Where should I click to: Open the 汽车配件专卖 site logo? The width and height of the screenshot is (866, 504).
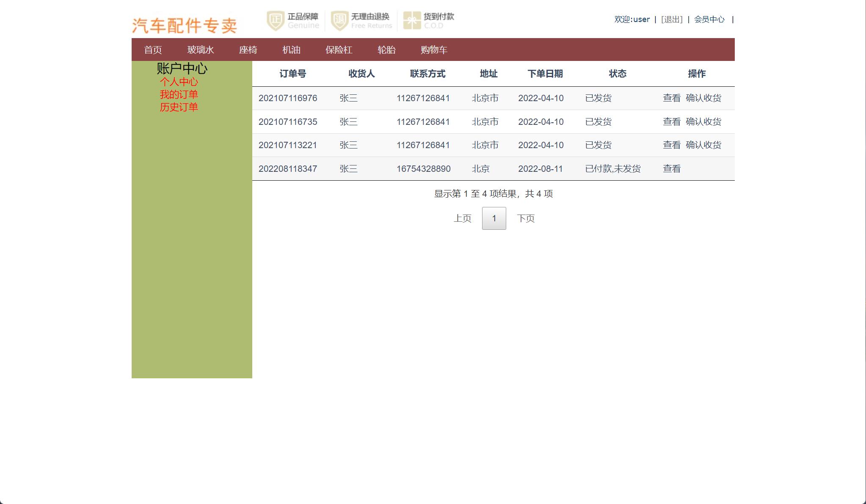(x=184, y=25)
